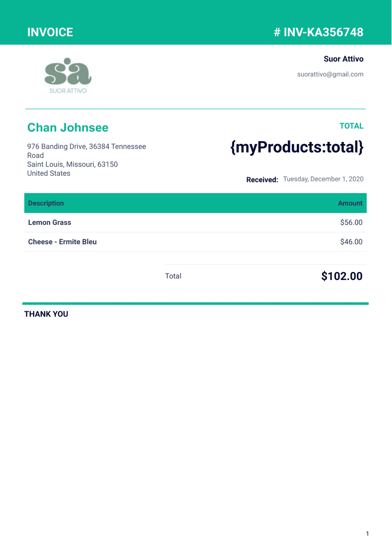
Task: Click the page number 1
Action: tap(367, 534)
